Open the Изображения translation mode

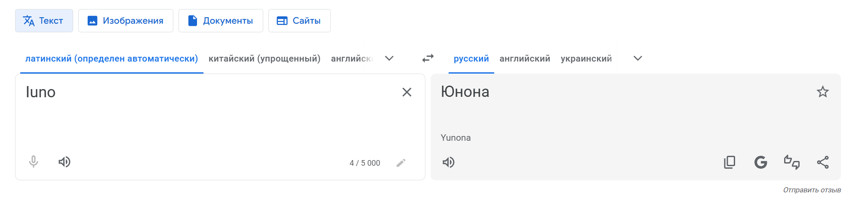[x=126, y=21]
